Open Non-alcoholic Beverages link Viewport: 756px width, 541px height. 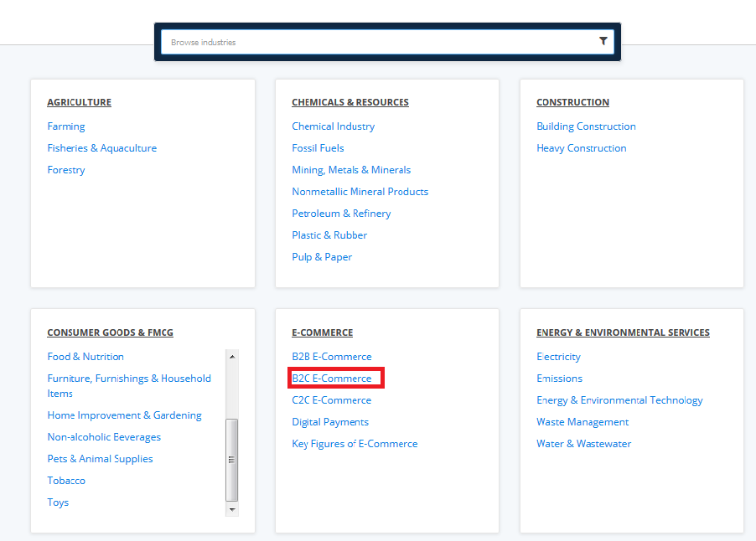click(x=104, y=437)
